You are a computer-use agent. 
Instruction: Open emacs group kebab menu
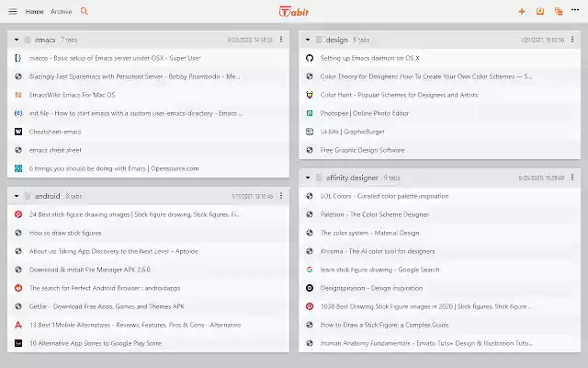click(x=281, y=40)
